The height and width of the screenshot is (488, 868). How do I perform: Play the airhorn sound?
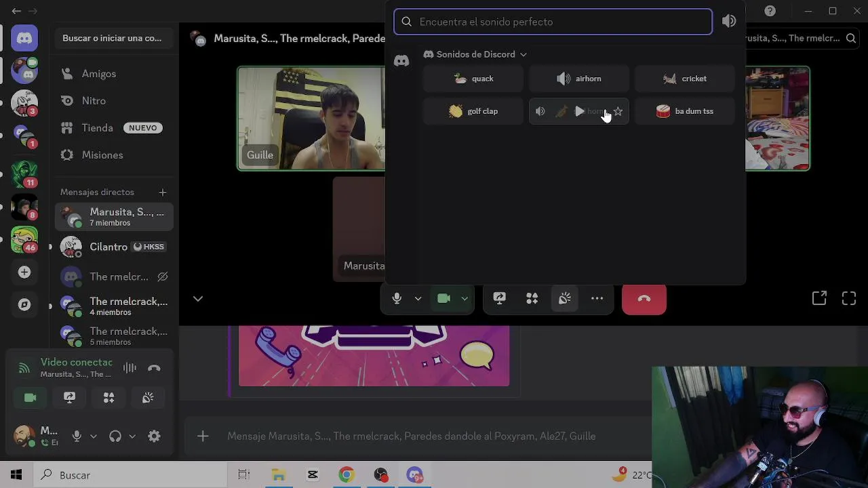[x=579, y=79]
